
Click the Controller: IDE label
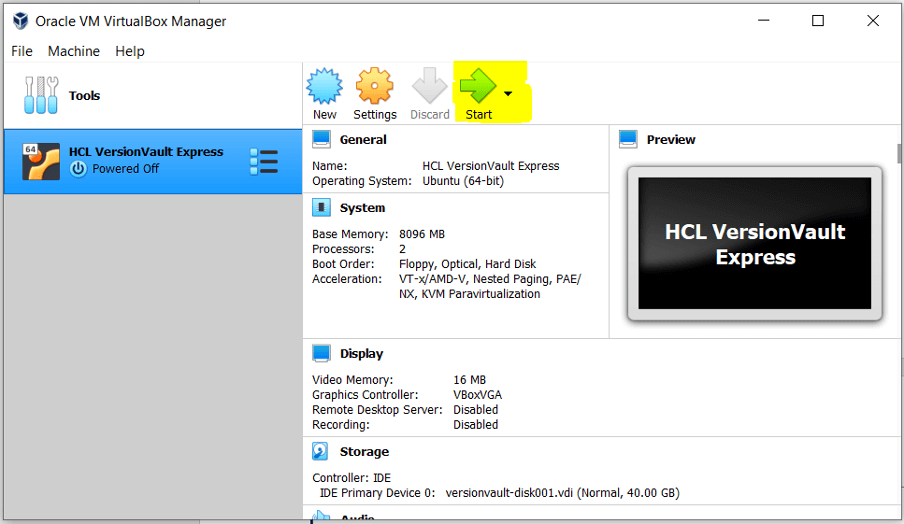pyautogui.click(x=352, y=478)
